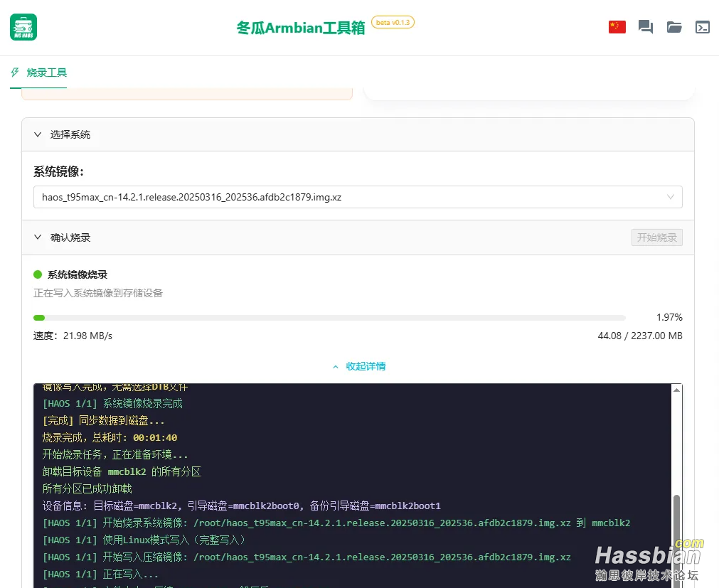
Task: Click log line 卸载目标设备 mmcblk2 的所有分区
Action: (x=122, y=471)
